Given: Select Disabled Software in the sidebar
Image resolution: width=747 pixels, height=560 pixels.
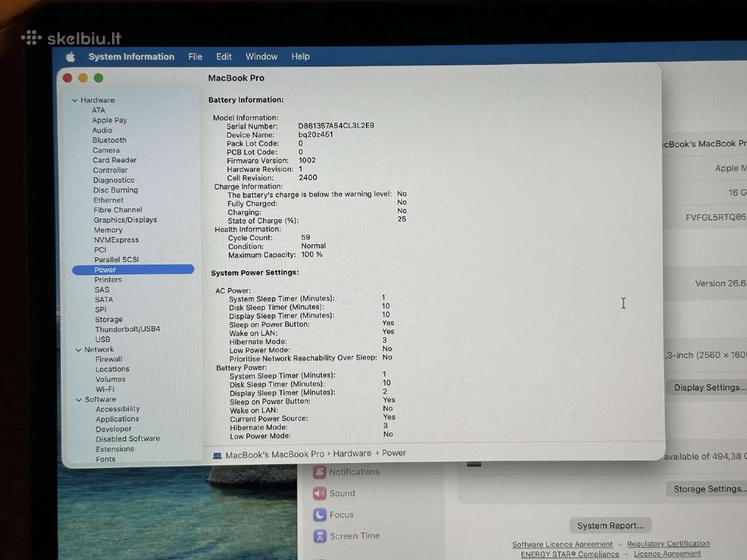Looking at the screenshot, I should click(x=128, y=438).
